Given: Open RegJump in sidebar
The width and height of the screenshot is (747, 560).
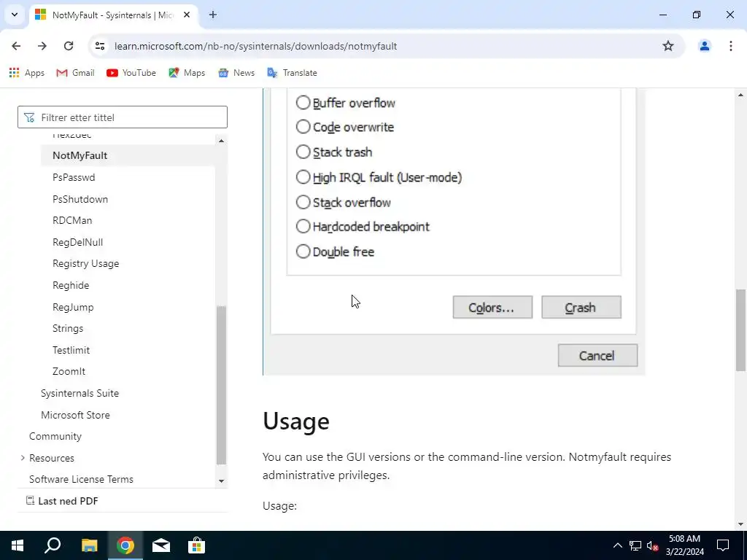Looking at the screenshot, I should pyautogui.click(x=73, y=307).
